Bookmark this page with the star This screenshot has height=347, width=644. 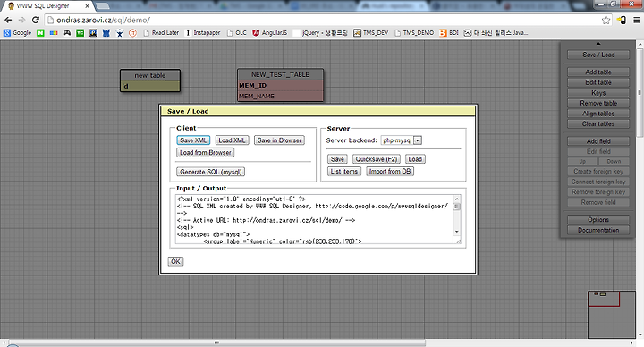click(x=606, y=20)
